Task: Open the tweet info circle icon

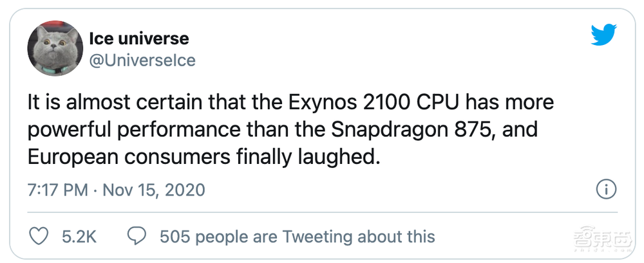Action: (x=606, y=190)
